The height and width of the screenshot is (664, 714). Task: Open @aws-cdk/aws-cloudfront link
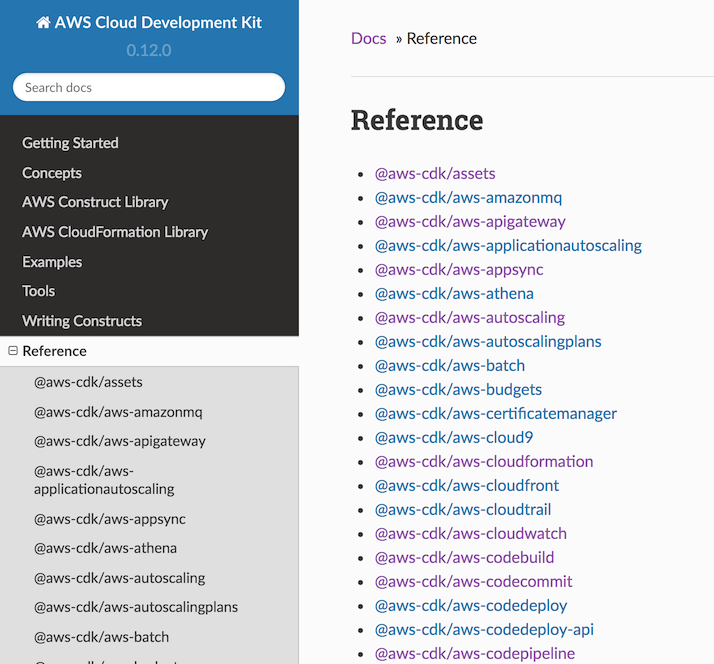(x=467, y=486)
